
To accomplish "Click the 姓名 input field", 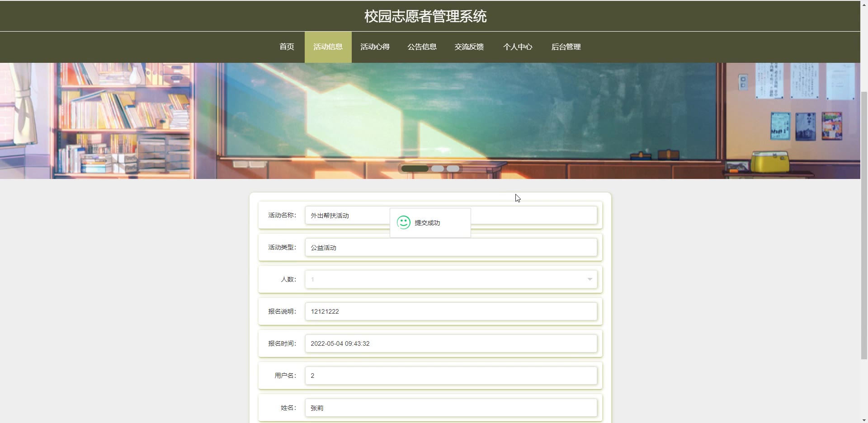I will pos(451,408).
